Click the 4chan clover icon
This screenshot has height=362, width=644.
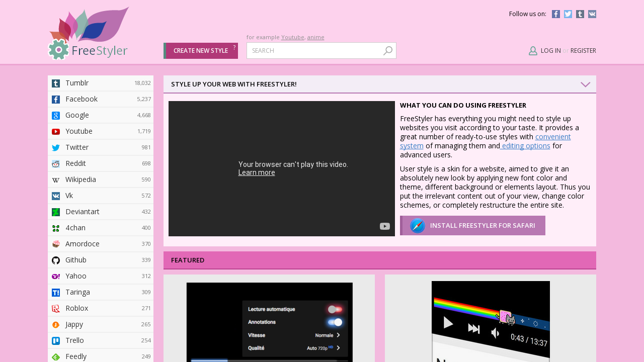click(x=56, y=228)
